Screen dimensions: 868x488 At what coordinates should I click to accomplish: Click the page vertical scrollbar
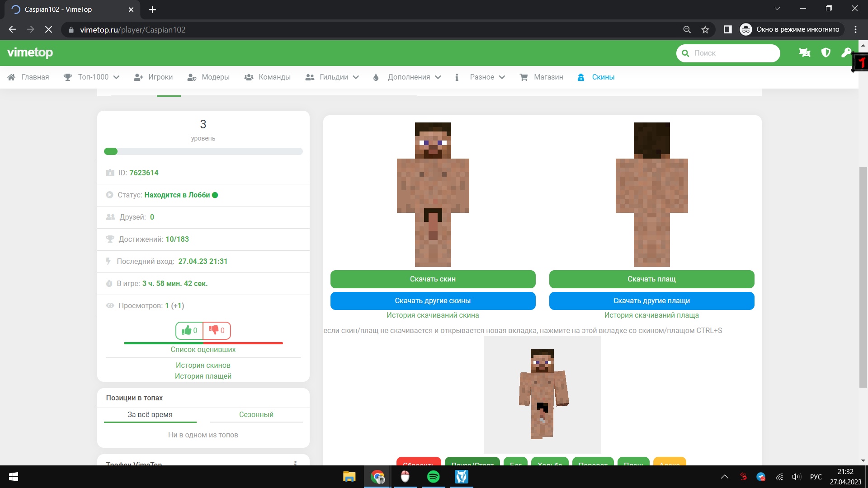(863, 277)
